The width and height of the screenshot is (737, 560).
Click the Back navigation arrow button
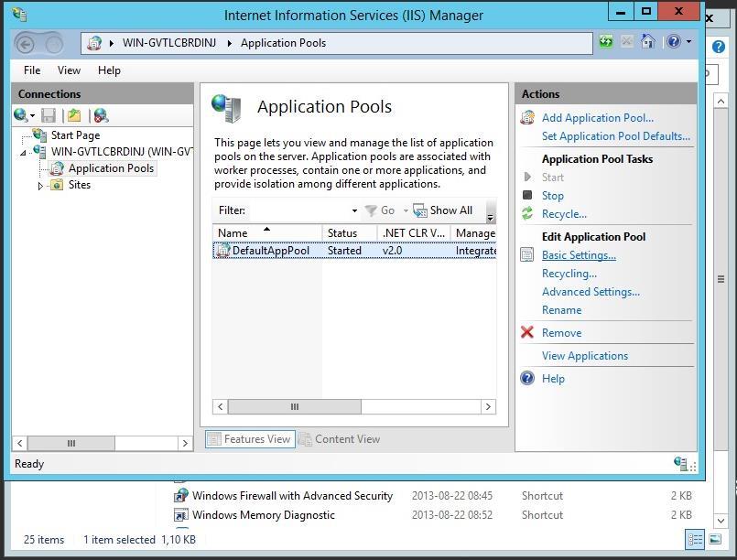coord(26,45)
